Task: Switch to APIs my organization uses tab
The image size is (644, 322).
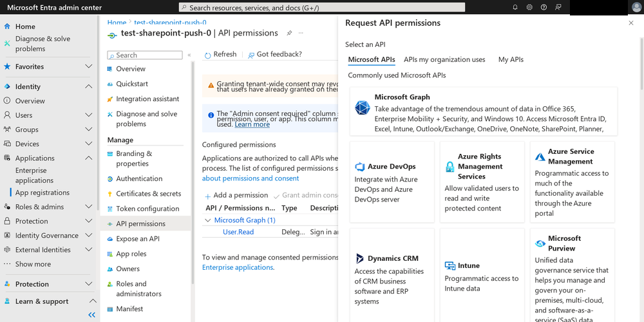Action: [444, 59]
